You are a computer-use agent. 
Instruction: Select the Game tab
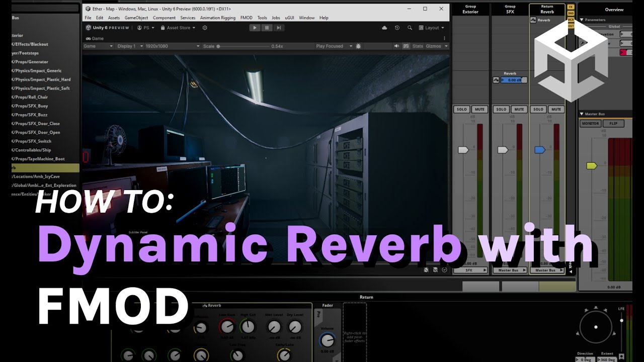pyautogui.click(x=95, y=38)
